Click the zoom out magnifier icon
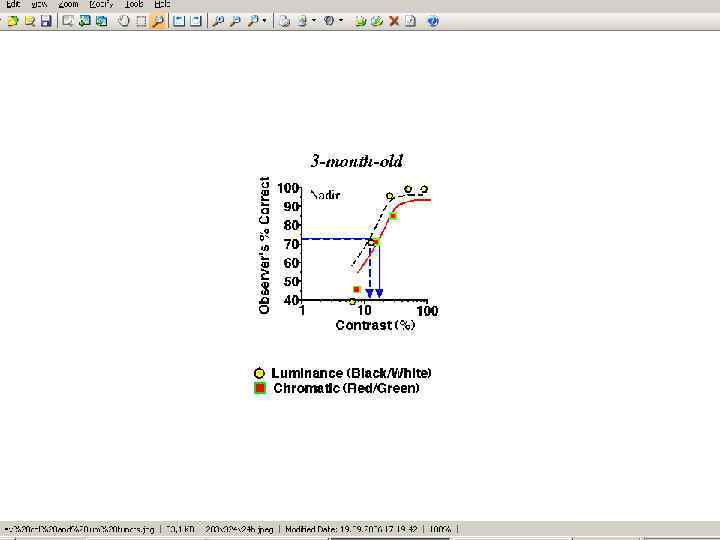This screenshot has width=720, height=540. (x=235, y=21)
